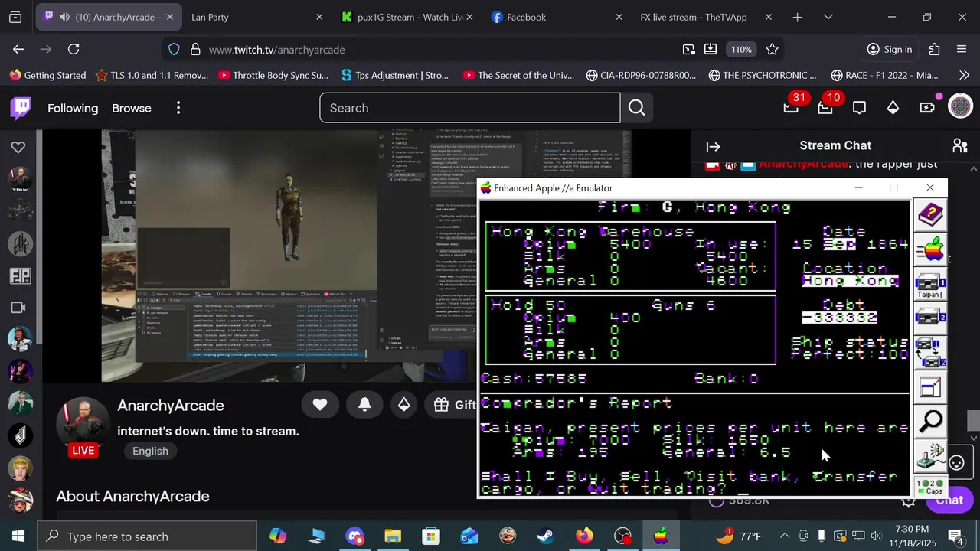Click the diamond Bits button under the stream

[x=403, y=405]
